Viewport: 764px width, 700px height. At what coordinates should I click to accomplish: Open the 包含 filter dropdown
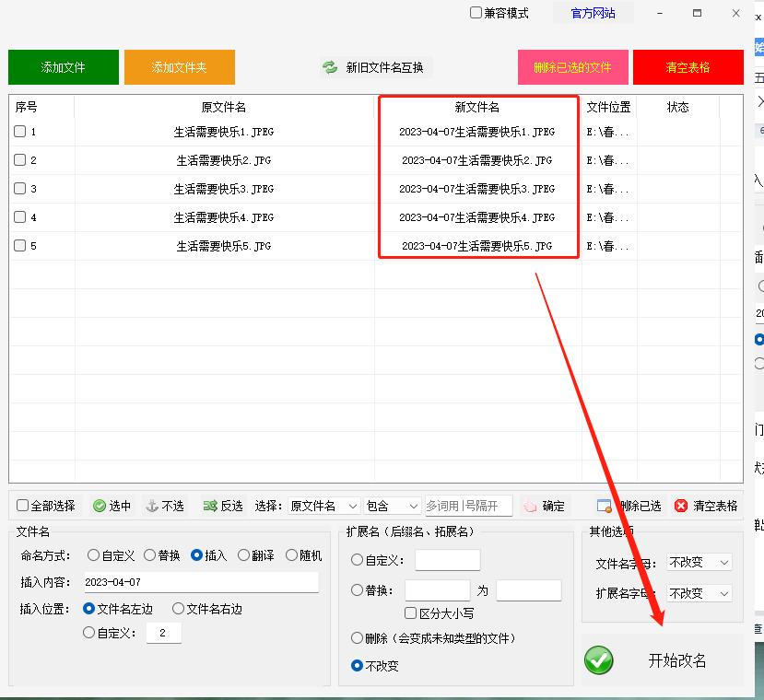pyautogui.click(x=392, y=505)
